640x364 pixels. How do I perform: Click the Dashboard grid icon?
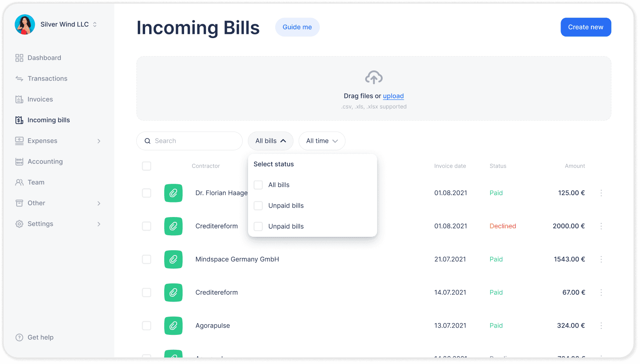point(19,58)
